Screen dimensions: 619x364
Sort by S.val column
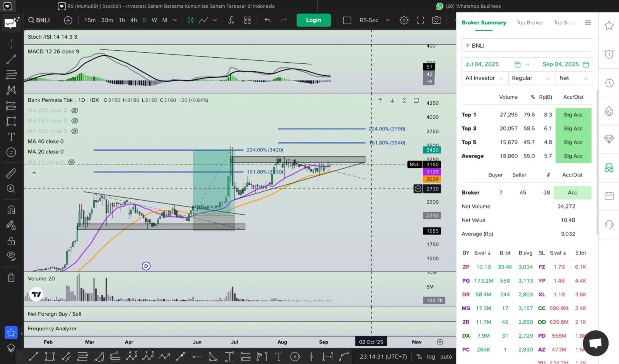point(558,253)
